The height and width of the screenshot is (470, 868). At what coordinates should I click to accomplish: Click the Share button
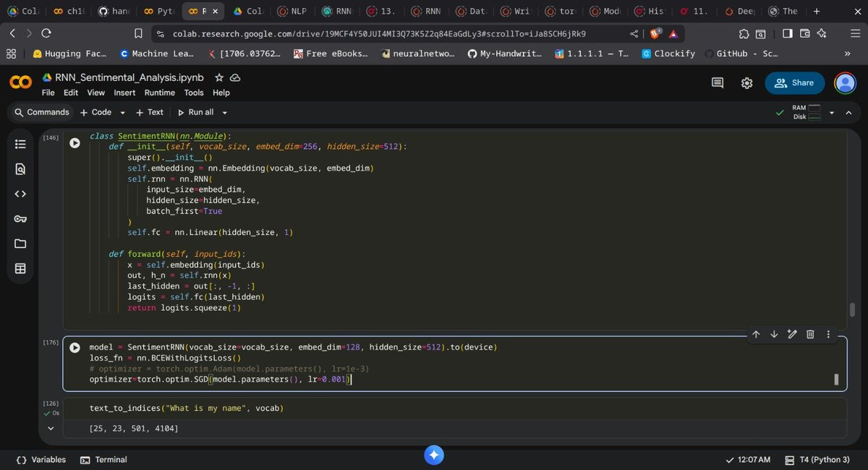tap(794, 83)
